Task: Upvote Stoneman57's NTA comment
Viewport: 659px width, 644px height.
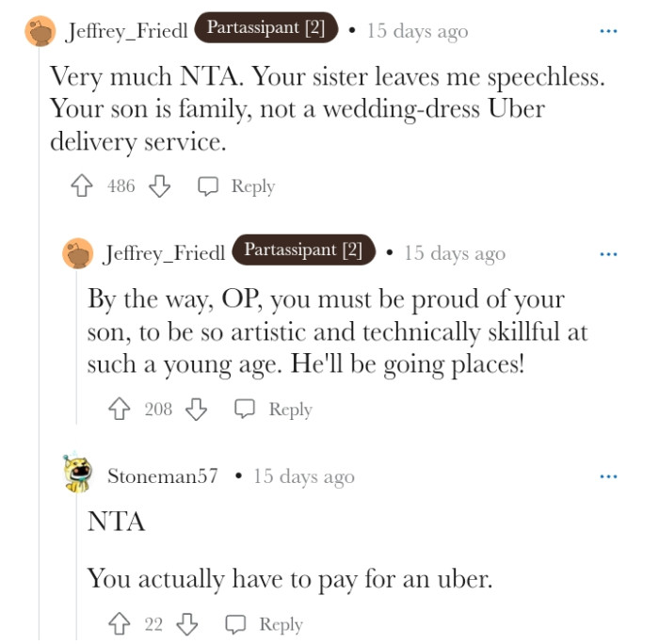Action: pyautogui.click(x=121, y=624)
